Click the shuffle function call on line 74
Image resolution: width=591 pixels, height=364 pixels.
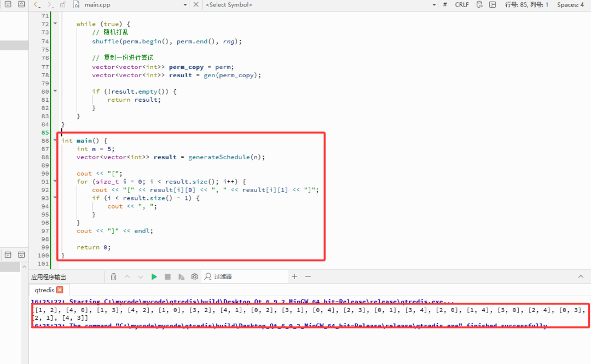(x=106, y=42)
